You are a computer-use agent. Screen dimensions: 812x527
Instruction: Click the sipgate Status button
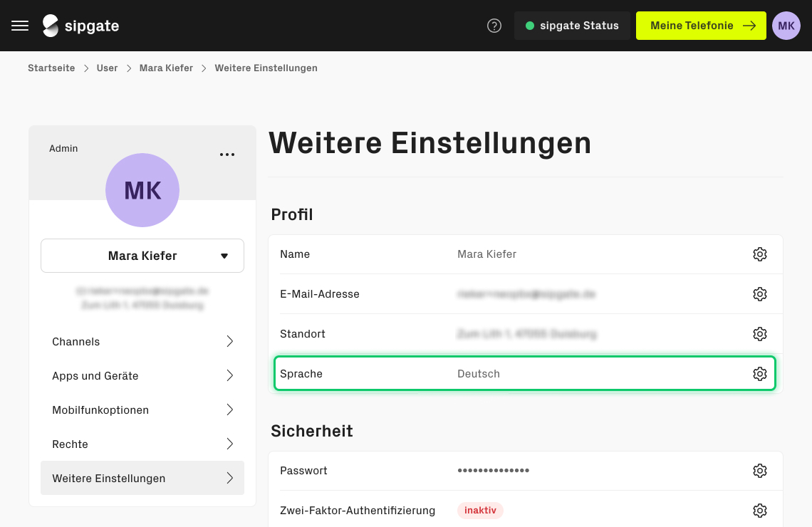(572, 26)
